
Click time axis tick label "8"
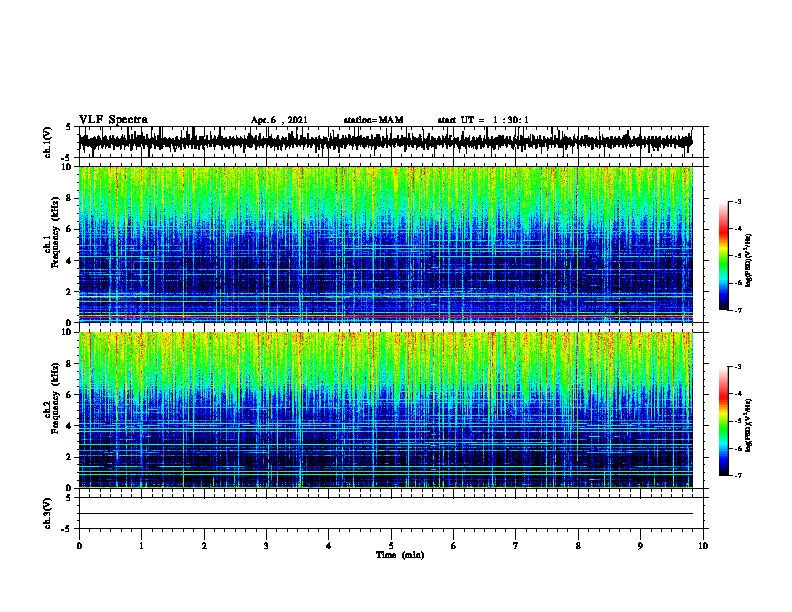[x=578, y=546]
